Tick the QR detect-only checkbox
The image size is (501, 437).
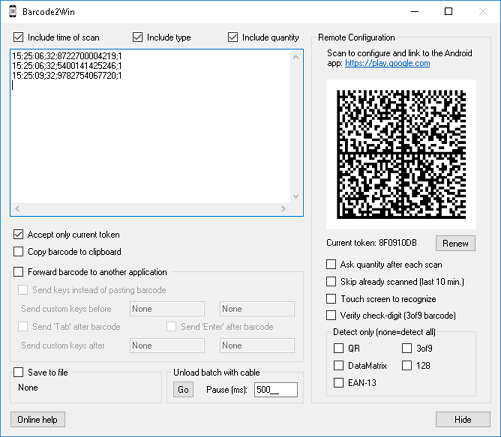click(339, 348)
